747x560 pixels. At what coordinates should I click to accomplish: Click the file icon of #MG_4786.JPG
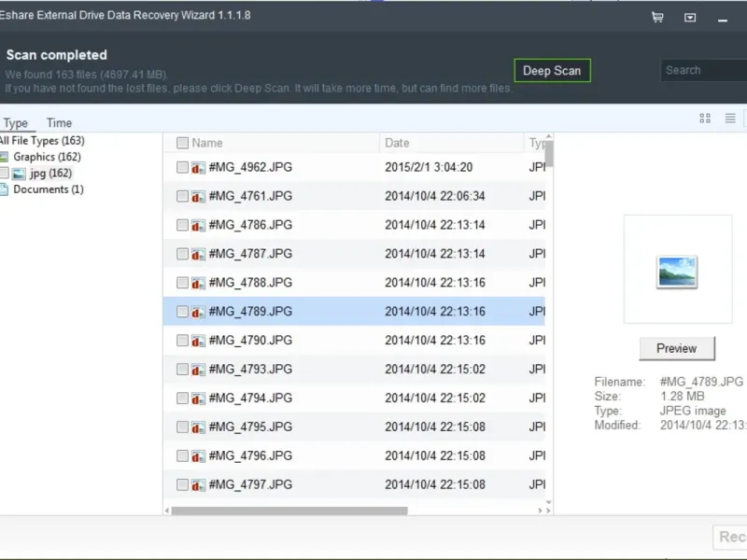(198, 225)
